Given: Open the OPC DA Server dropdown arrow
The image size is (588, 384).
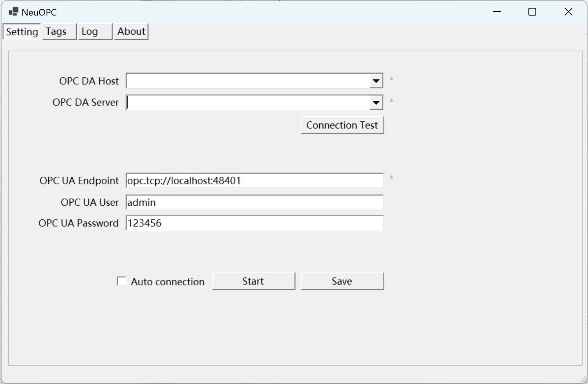Looking at the screenshot, I should [376, 103].
